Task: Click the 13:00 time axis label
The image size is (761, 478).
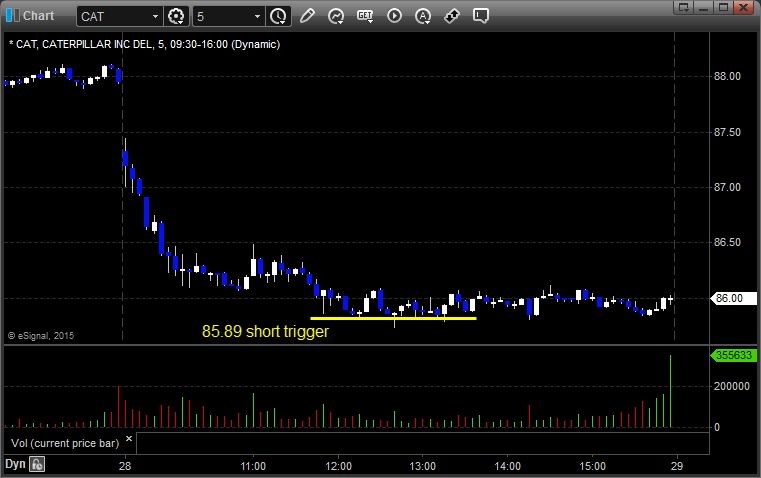Action: 423,466
